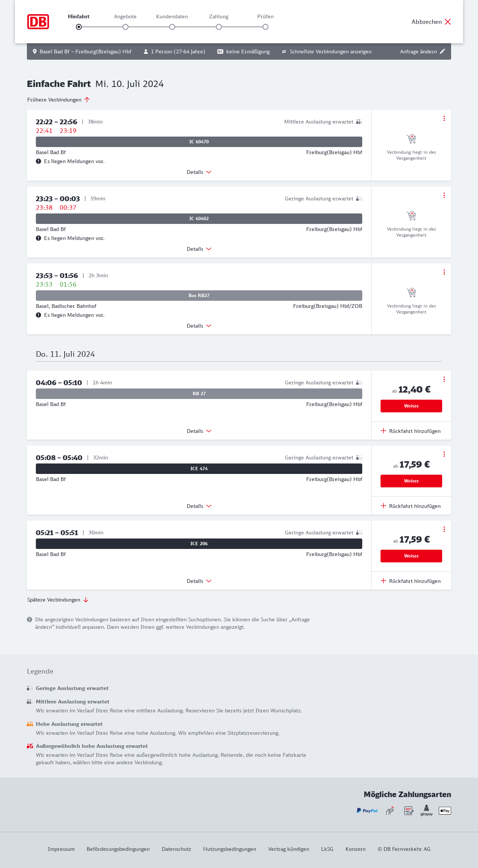The height and width of the screenshot is (868, 478).
Task: Click the Abbrechen close X icon
Action: 448,22
